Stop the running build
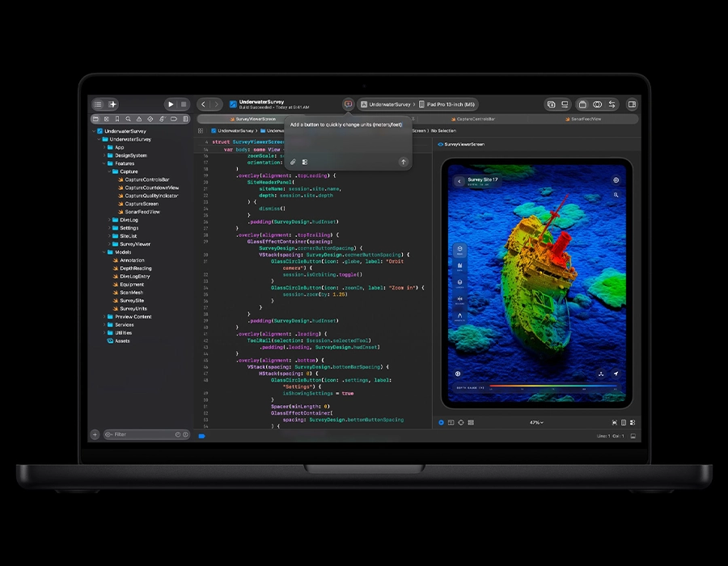The height and width of the screenshot is (566, 728). point(184,104)
